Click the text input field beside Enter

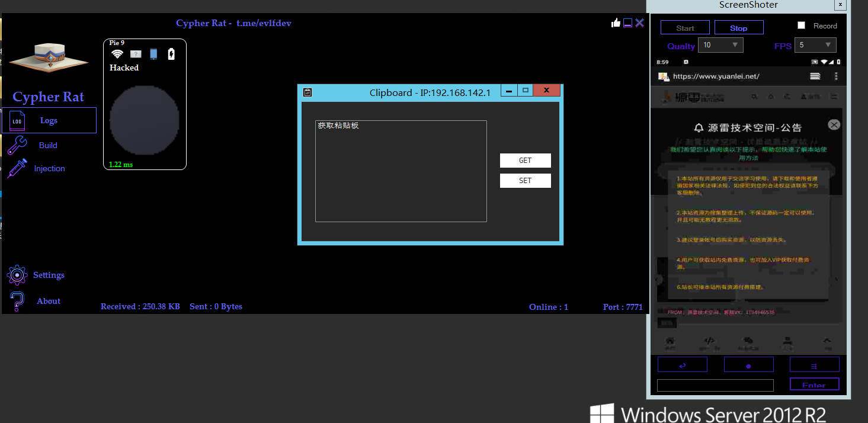(716, 386)
